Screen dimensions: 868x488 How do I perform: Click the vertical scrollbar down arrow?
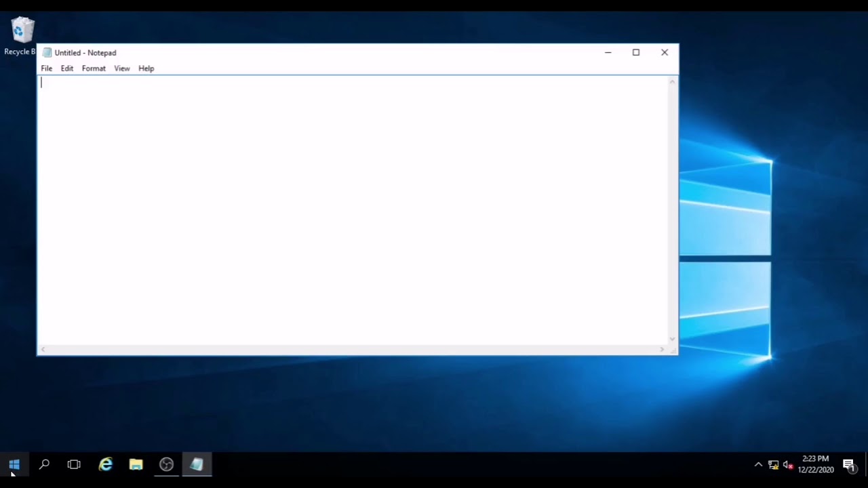tap(673, 339)
